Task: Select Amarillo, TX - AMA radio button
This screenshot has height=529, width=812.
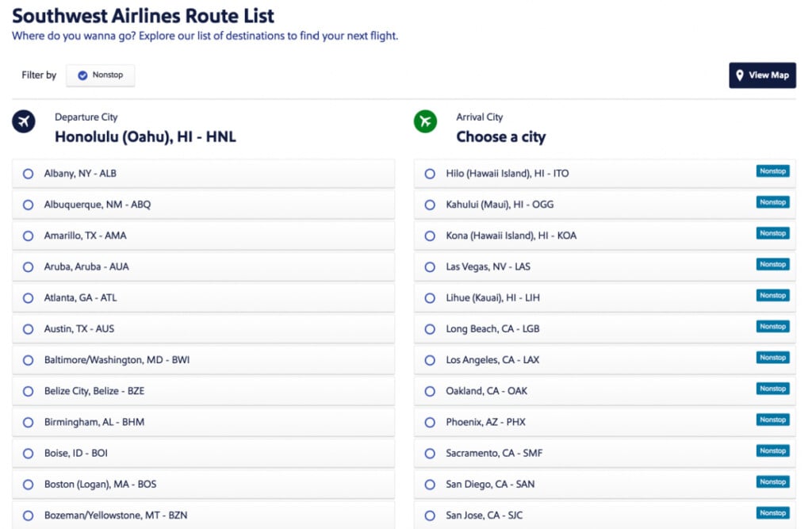Action: (28, 236)
